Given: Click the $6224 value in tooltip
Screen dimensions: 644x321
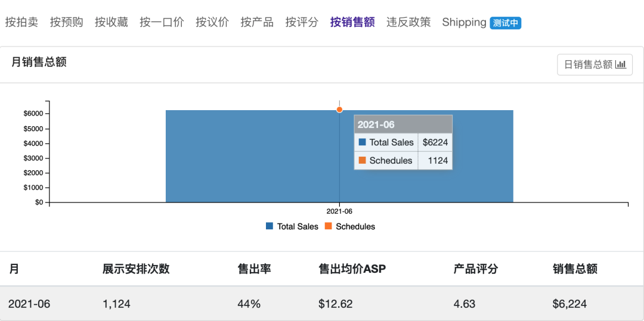Looking at the screenshot, I should (435, 143).
